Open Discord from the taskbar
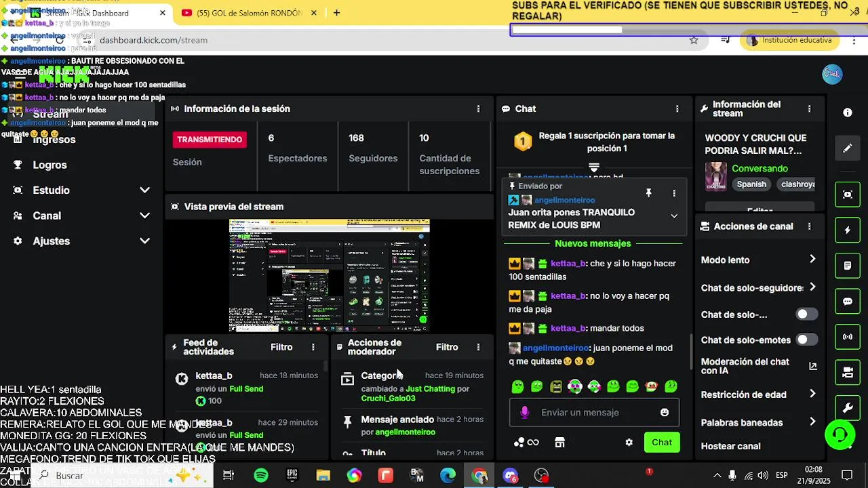The image size is (868, 488). pyautogui.click(x=510, y=476)
